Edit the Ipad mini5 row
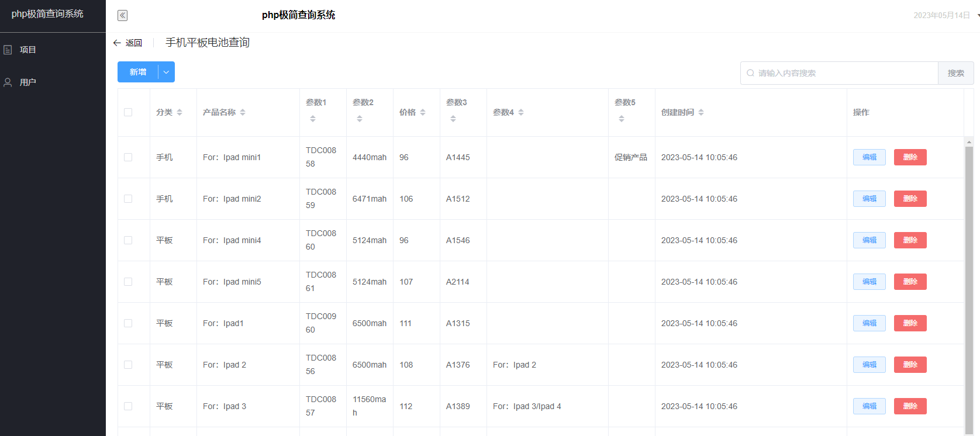This screenshot has height=436, width=980. pos(869,282)
